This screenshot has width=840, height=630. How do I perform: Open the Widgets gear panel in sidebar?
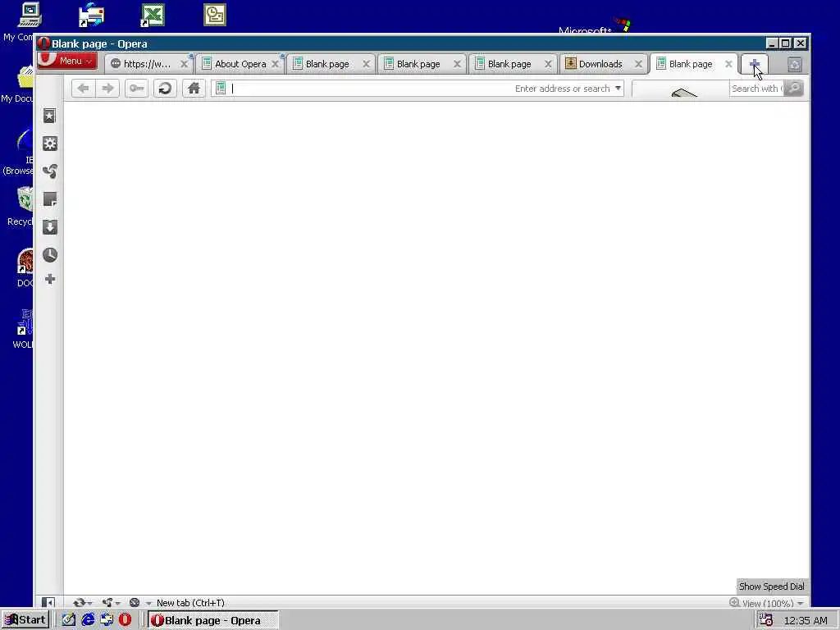point(50,144)
